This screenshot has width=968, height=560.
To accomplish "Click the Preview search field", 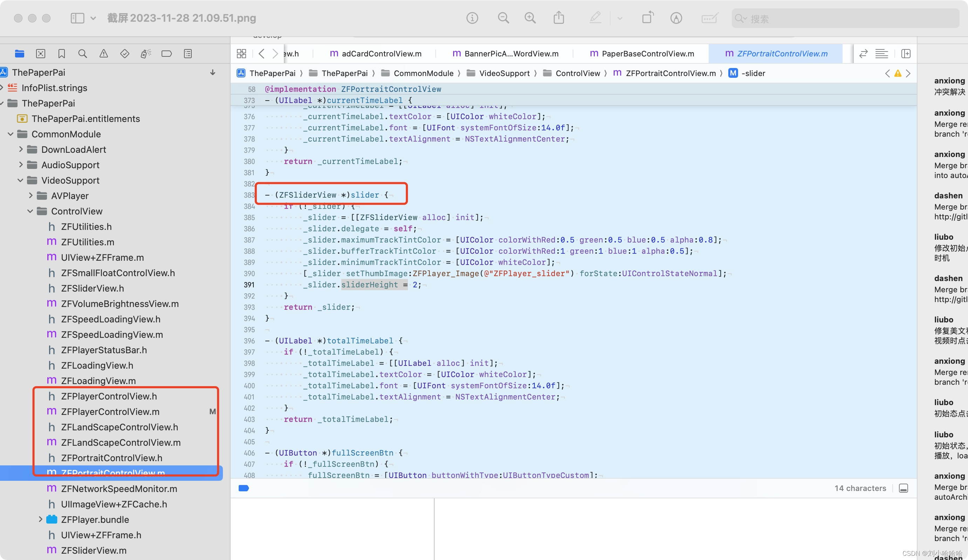I will pos(845,19).
